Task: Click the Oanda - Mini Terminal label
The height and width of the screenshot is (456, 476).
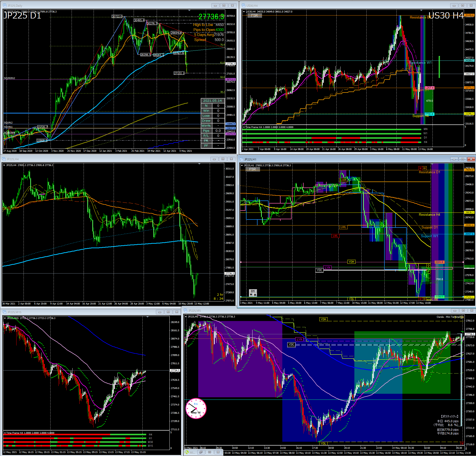Action: pos(448,317)
